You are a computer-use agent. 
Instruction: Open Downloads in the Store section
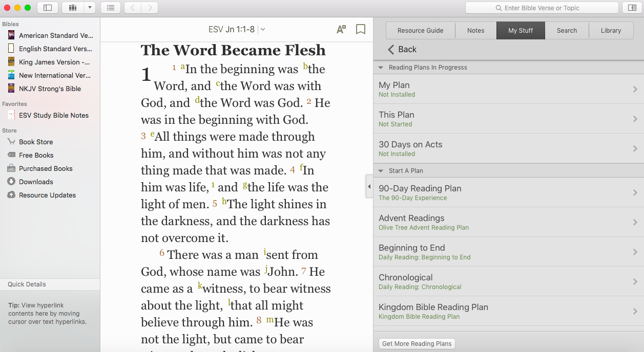click(36, 182)
